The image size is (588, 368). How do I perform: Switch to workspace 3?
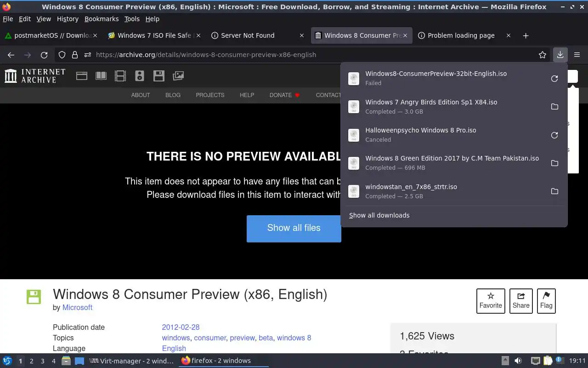coord(42,361)
